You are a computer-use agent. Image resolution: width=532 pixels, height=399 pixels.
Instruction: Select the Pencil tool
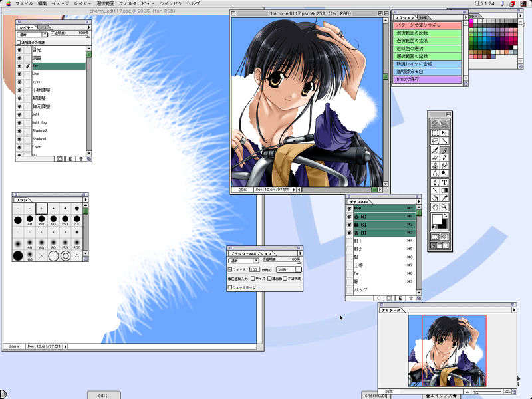[x=444, y=158]
